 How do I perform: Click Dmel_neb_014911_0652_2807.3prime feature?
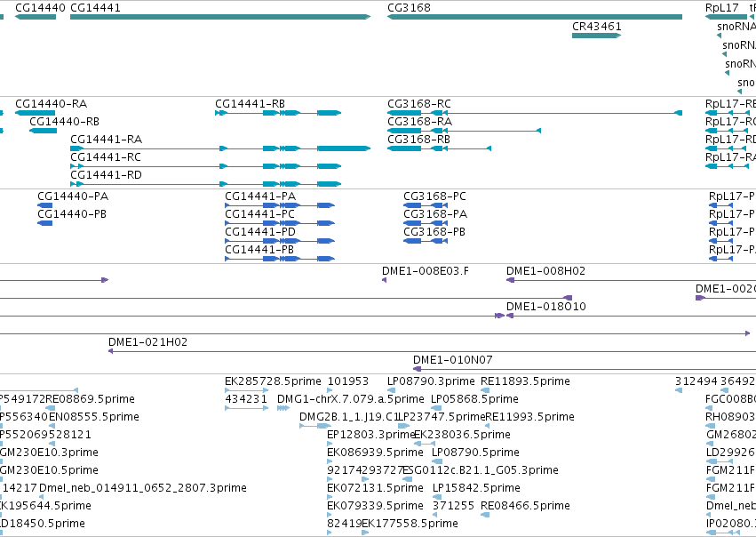pyautogui.click(x=143, y=488)
